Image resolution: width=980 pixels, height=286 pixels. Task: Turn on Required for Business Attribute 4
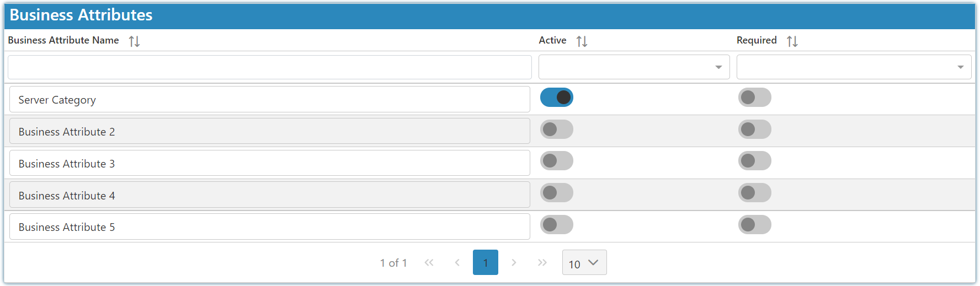tap(754, 193)
